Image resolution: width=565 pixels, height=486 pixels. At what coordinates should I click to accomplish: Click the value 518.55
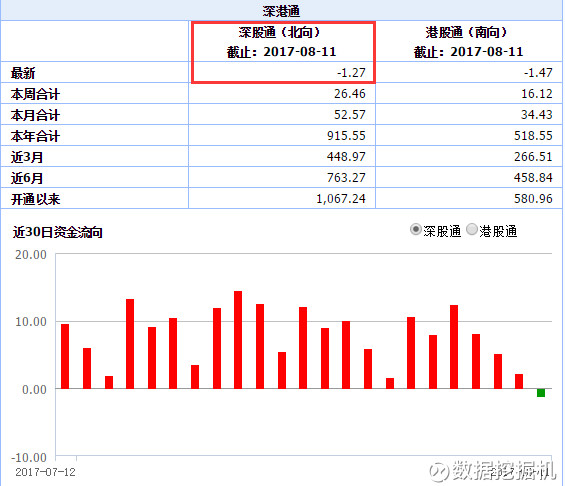pyautogui.click(x=533, y=135)
